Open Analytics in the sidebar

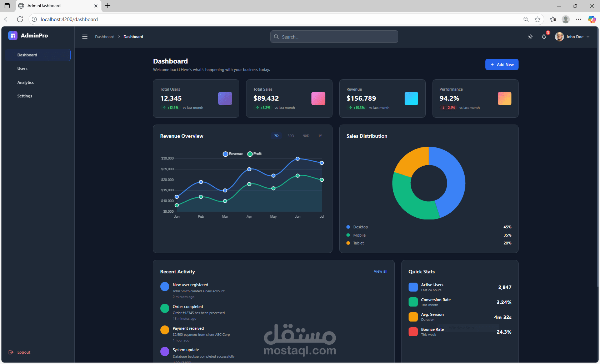38,82
